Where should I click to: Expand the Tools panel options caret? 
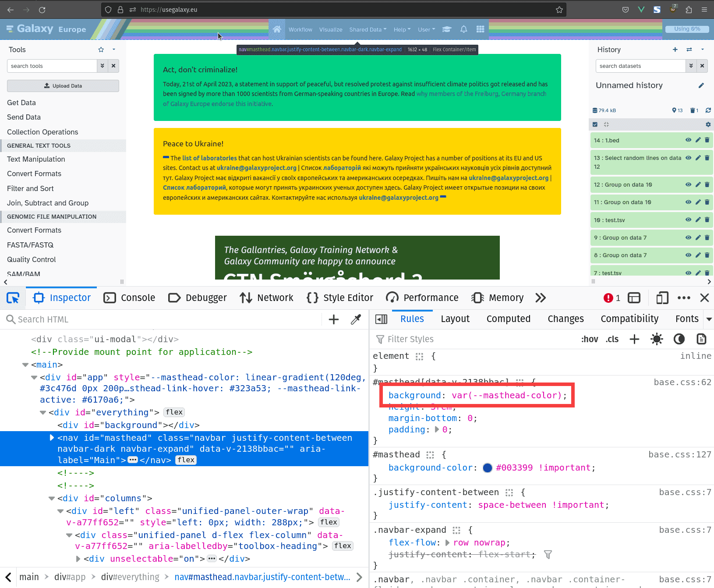point(114,50)
